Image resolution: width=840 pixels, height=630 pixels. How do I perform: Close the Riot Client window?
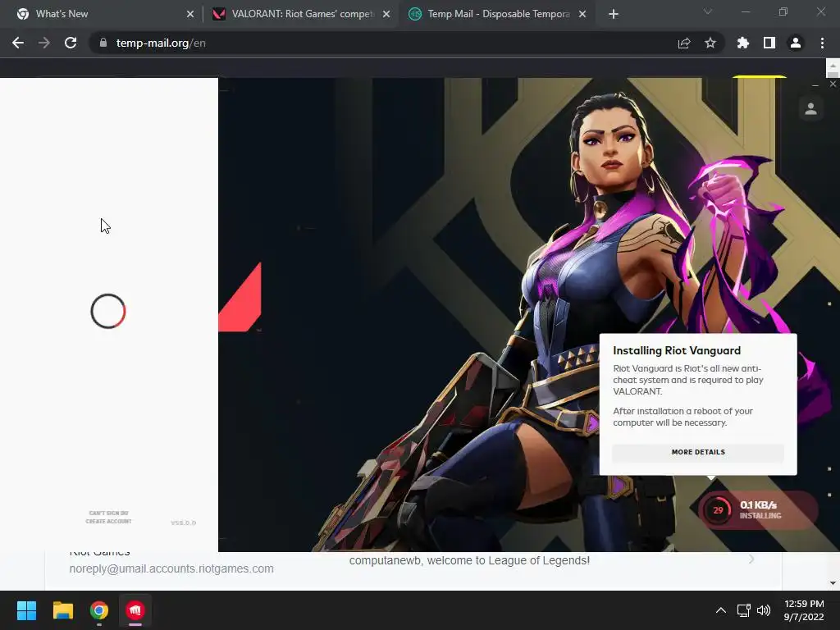(833, 84)
